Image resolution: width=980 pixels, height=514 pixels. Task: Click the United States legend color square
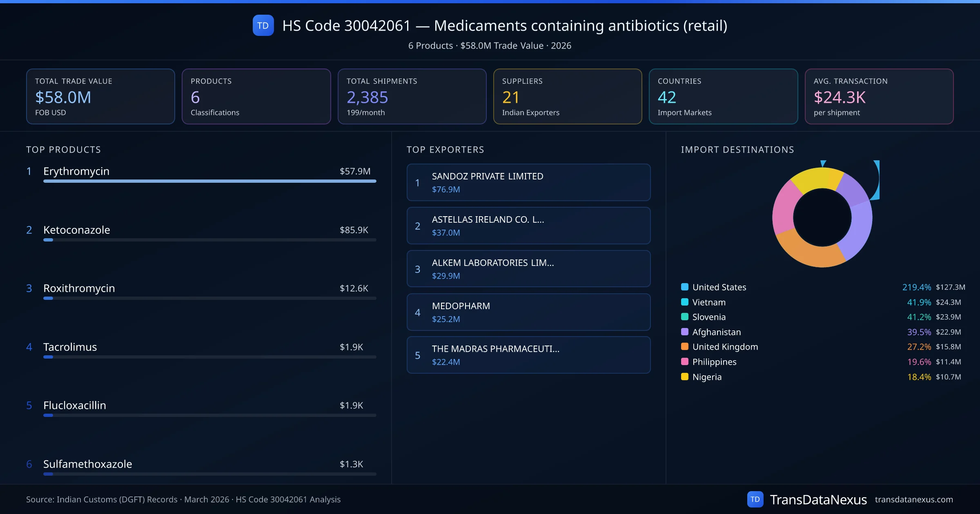685,287
